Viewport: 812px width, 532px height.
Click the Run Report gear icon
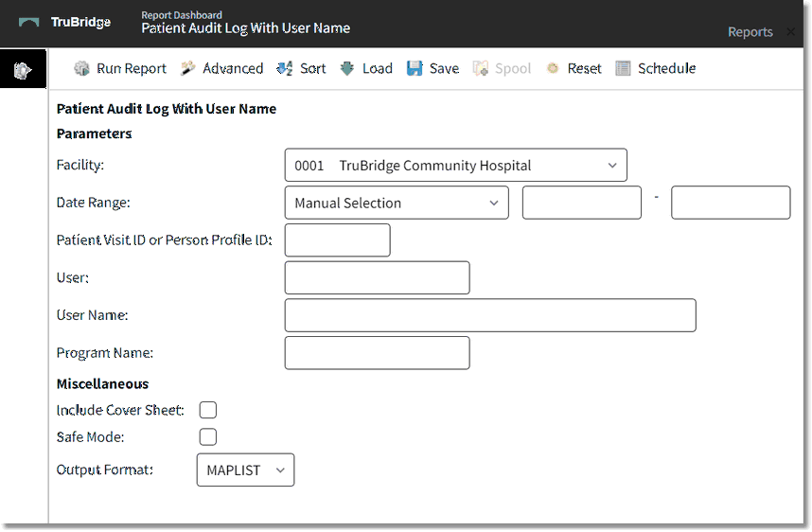(x=81, y=68)
